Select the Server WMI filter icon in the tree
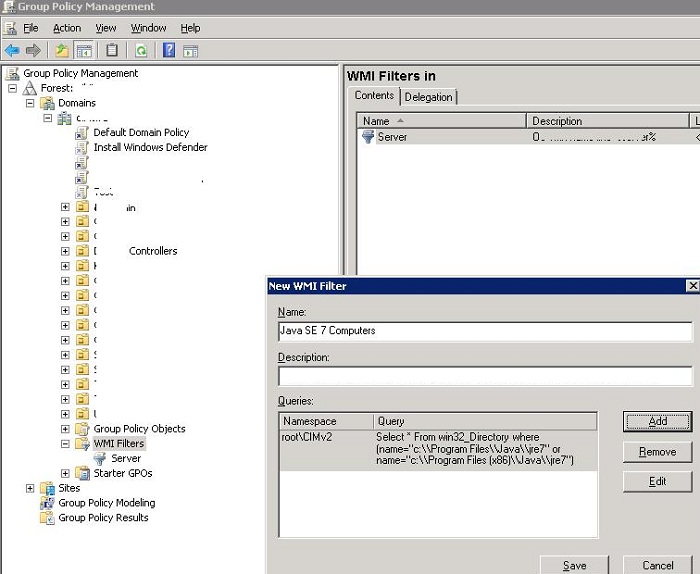The image size is (700, 574). [101, 458]
